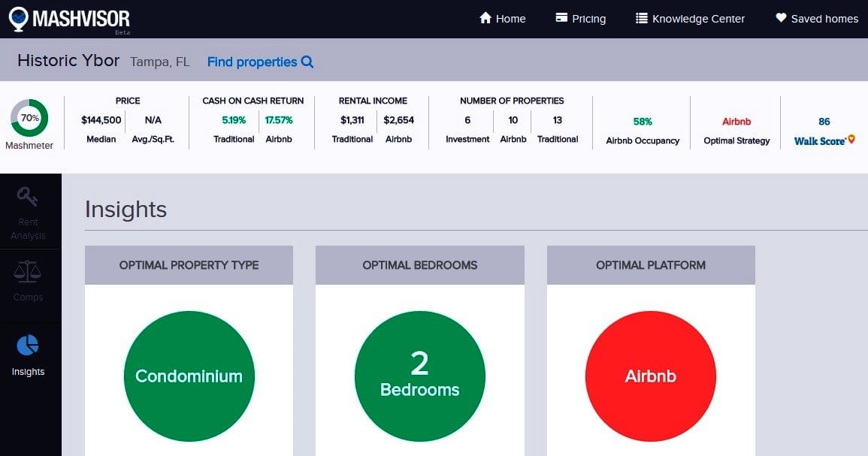Click the red Airbnb platform circle
This screenshot has height=456, width=868.
click(650, 376)
